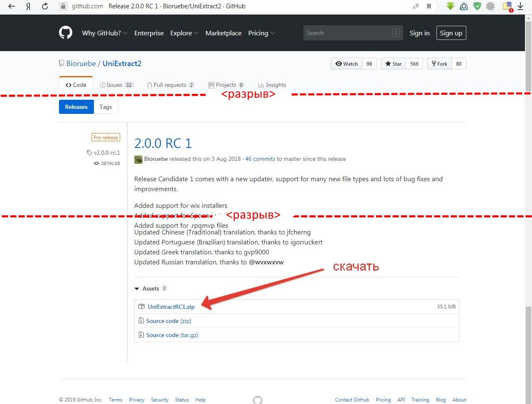Click the translate page icon in the address bar
The width and height of the screenshot is (532, 404).
coord(416,6)
